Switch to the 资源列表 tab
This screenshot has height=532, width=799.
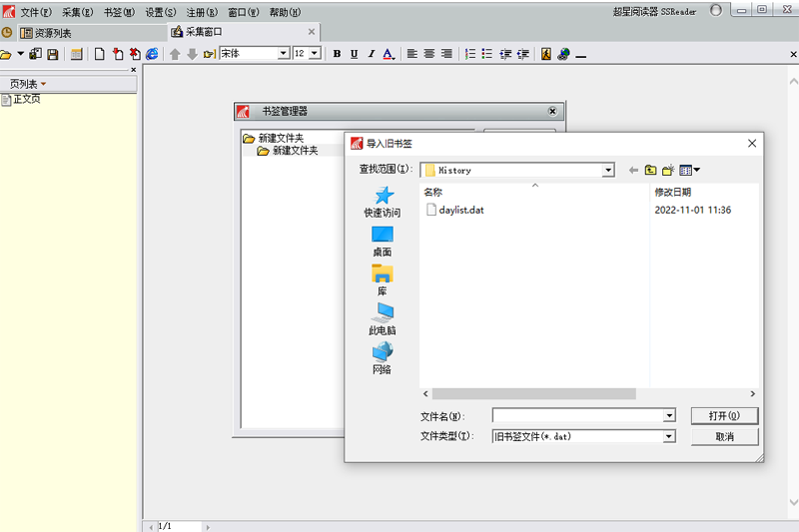[52, 33]
